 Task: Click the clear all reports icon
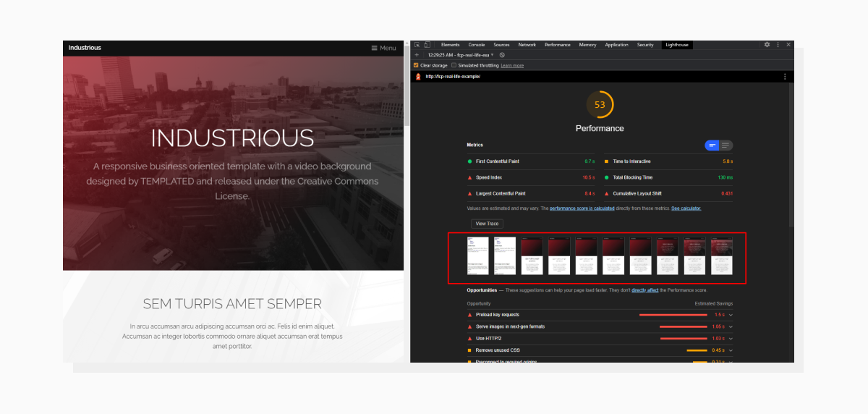pyautogui.click(x=502, y=55)
